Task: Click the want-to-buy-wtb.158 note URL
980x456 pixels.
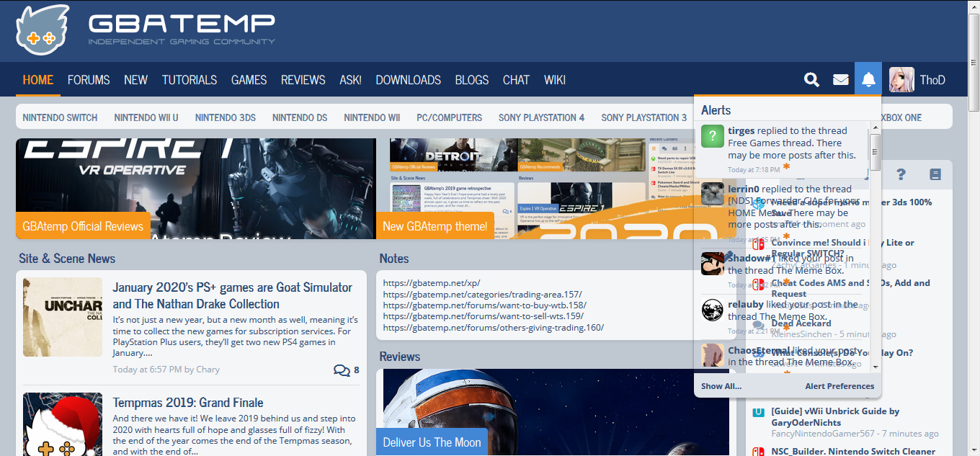Action: pos(484,305)
